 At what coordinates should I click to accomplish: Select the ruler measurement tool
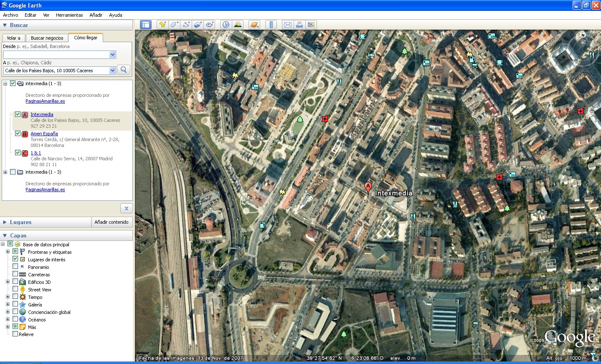(271, 25)
